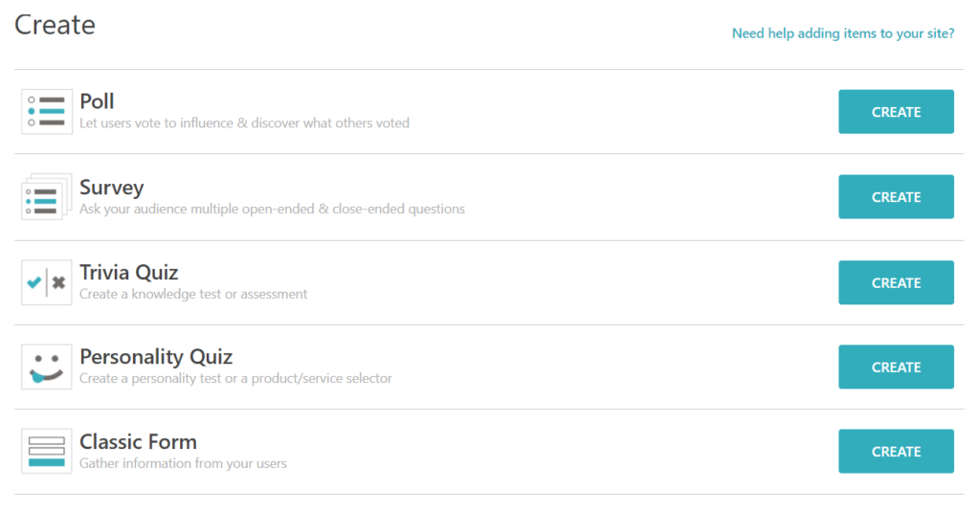
Task: Create a new Personality Quiz
Action: coord(896,367)
